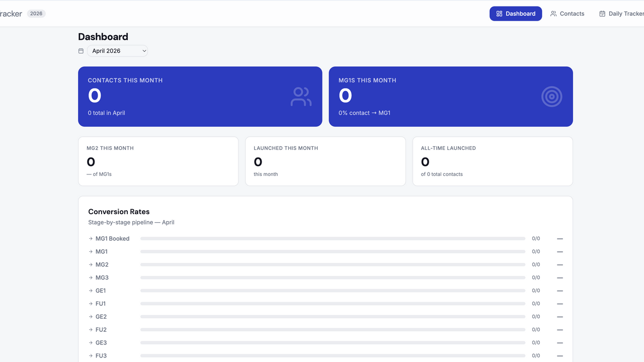Open the April 2026 month dropdown

click(117, 51)
